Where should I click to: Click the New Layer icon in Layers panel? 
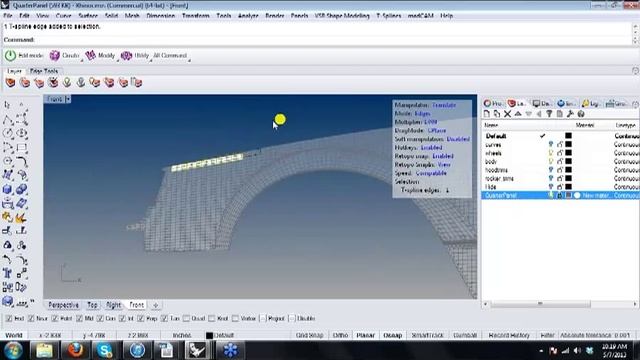(x=487, y=114)
